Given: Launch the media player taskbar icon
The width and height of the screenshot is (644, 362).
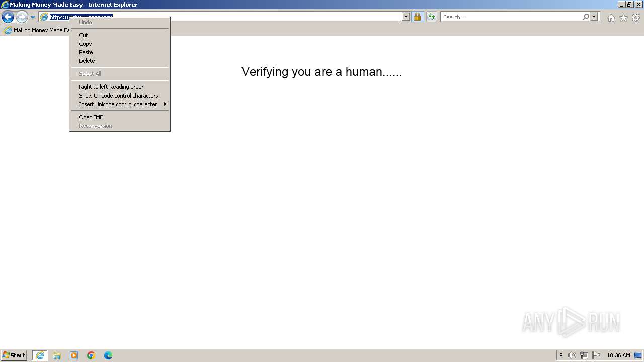Looking at the screenshot, I should pyautogui.click(x=74, y=355).
